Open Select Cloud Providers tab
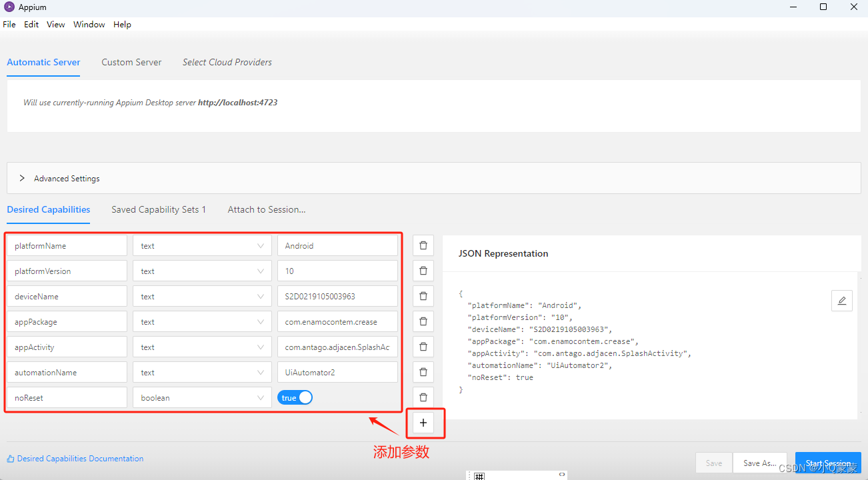Screen dimensions: 868x480 coord(227,62)
